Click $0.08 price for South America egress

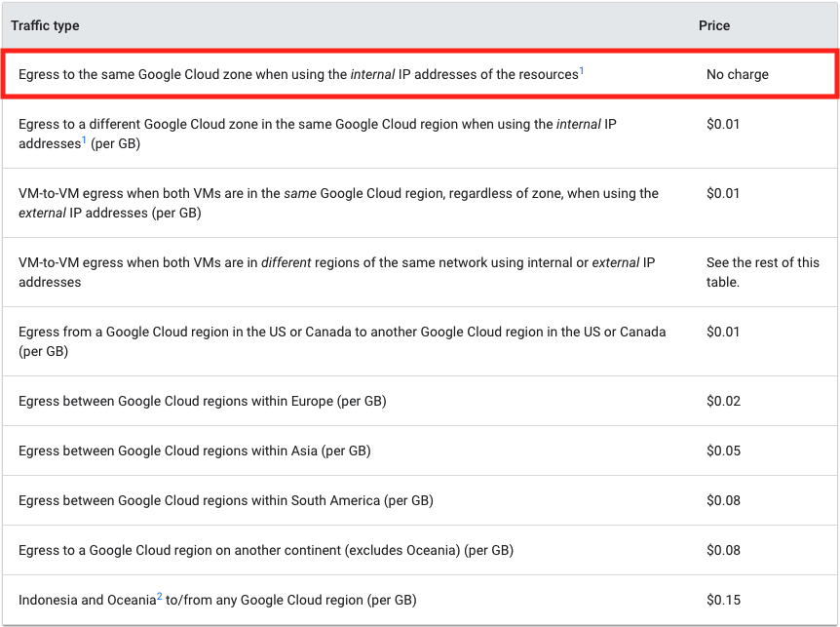[723, 500]
